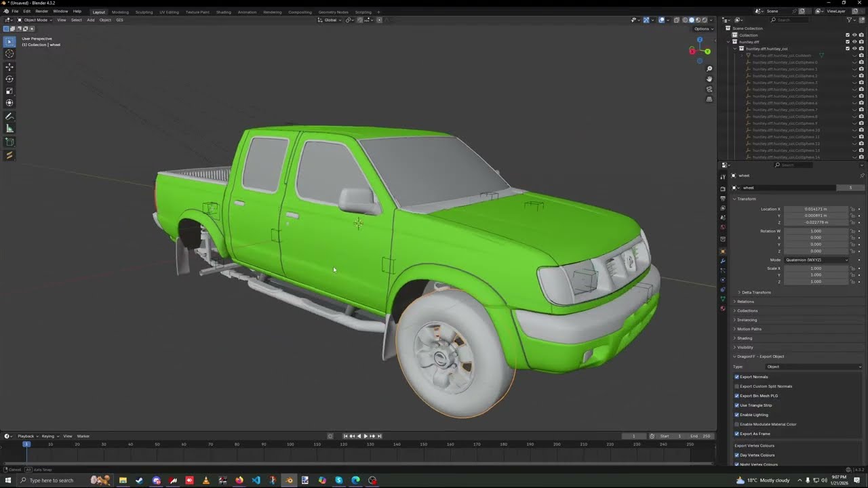The width and height of the screenshot is (868, 488).
Task: Switch orthographic/perspective with the grid icon
Action: 709,99
